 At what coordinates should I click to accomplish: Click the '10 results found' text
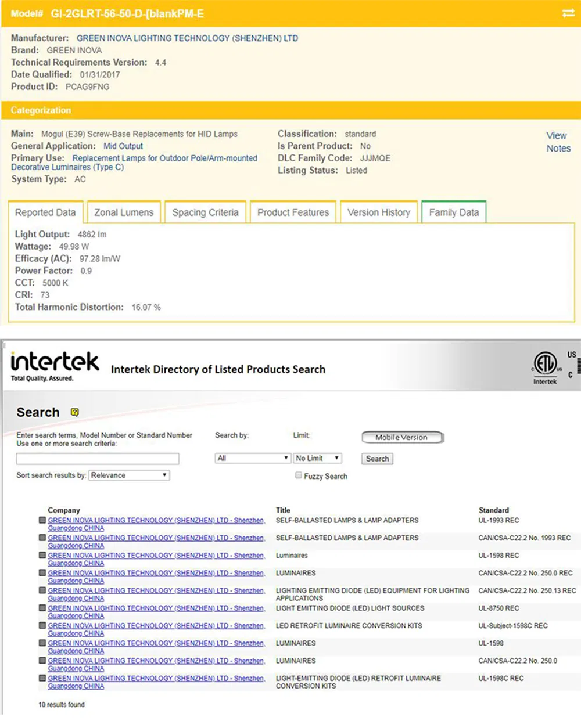(x=62, y=705)
